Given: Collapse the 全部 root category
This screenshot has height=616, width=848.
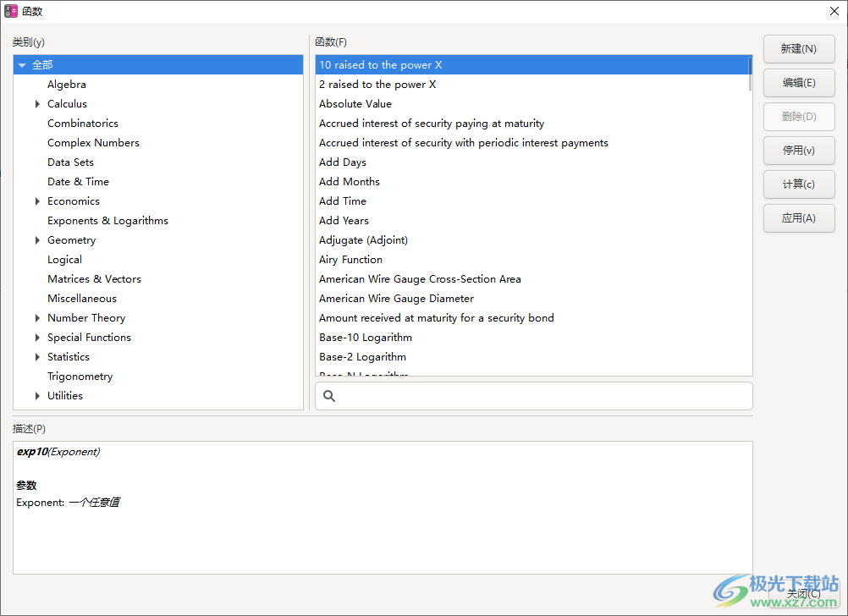Looking at the screenshot, I should pos(22,65).
